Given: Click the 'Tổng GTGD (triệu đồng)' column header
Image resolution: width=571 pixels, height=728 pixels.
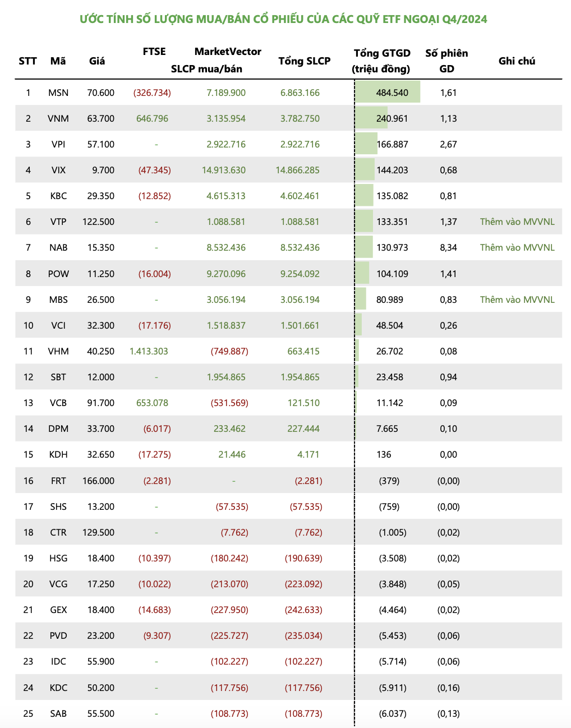Looking at the screenshot, I should [381, 61].
